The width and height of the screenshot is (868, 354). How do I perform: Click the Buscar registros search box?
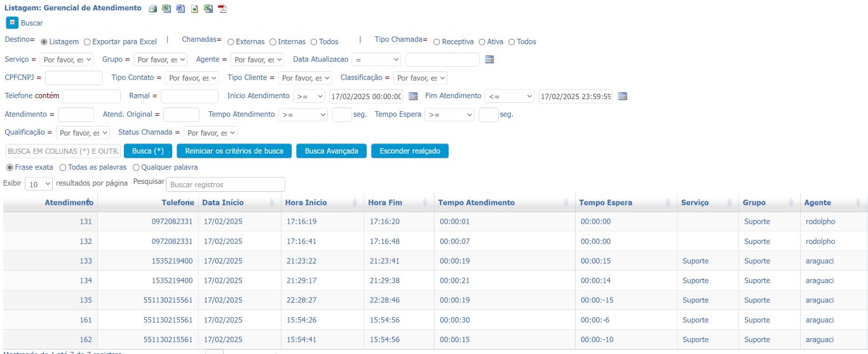pos(226,184)
